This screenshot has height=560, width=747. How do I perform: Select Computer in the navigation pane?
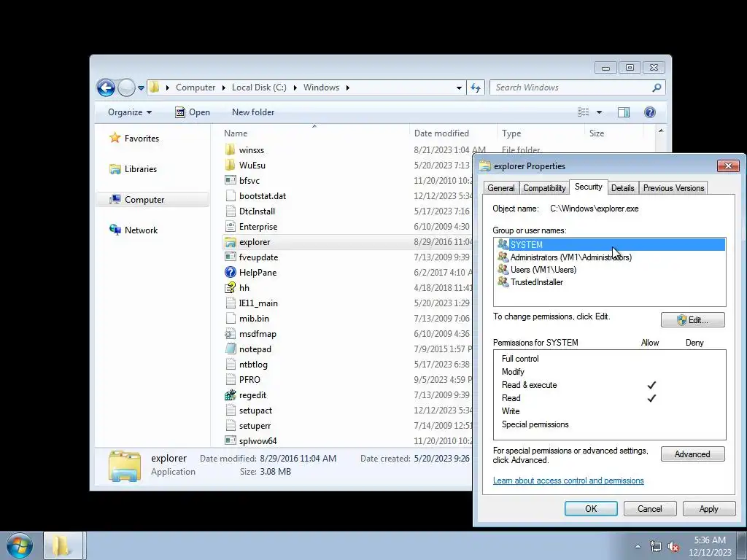click(152, 200)
